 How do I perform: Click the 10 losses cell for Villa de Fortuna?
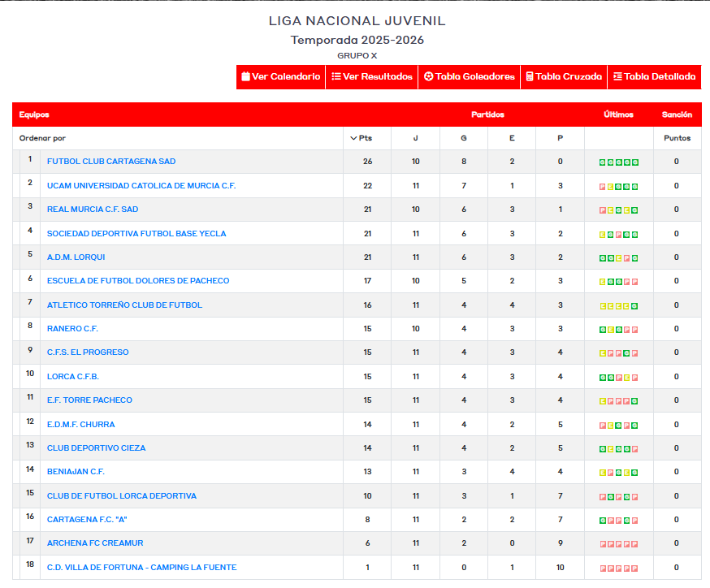pos(561,568)
